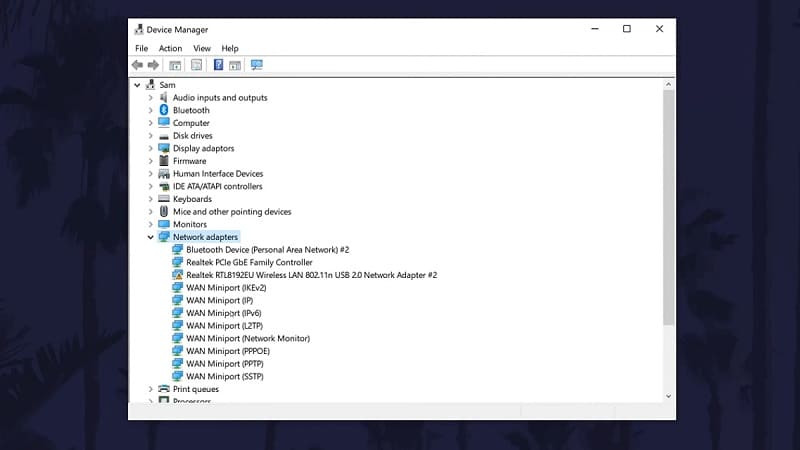The image size is (800, 450).
Task: Expand the Display adaptors category
Action: tap(151, 148)
